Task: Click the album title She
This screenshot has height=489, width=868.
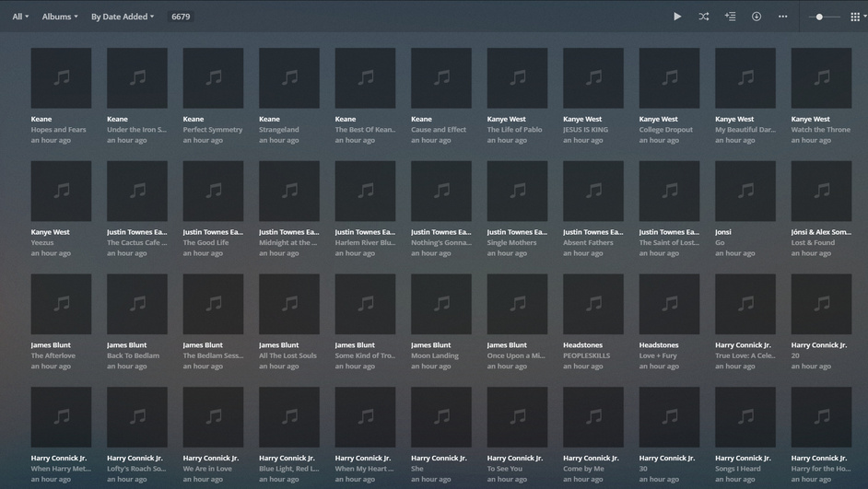Action: [x=416, y=468]
